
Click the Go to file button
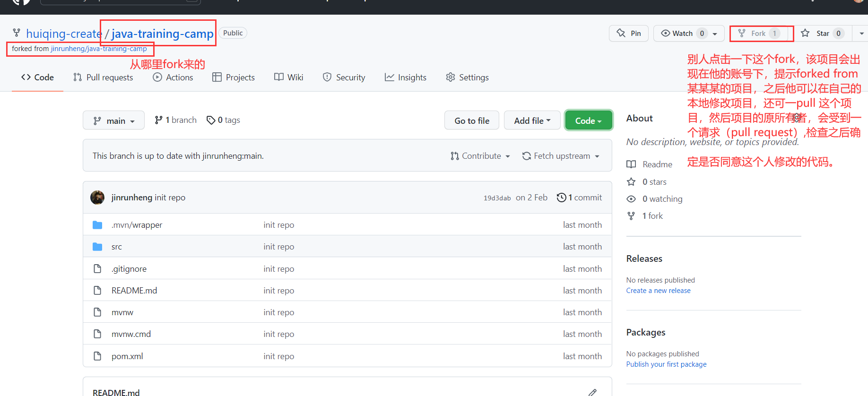pos(472,121)
